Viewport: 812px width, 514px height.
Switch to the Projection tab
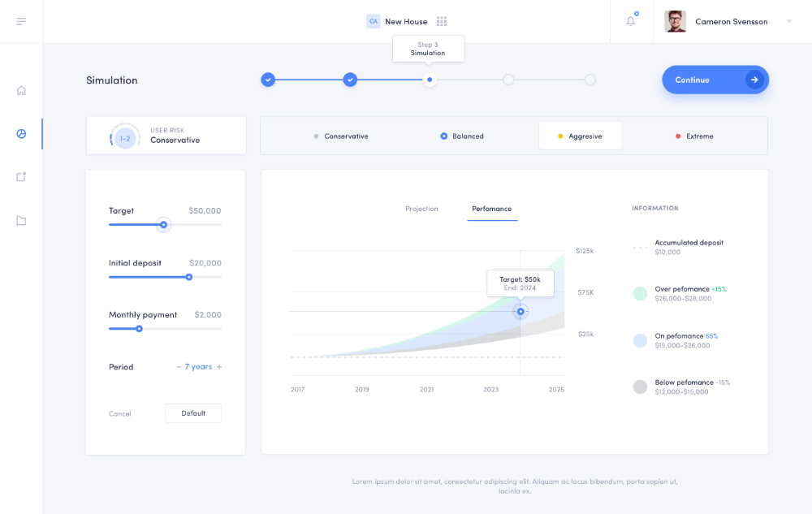(x=421, y=209)
